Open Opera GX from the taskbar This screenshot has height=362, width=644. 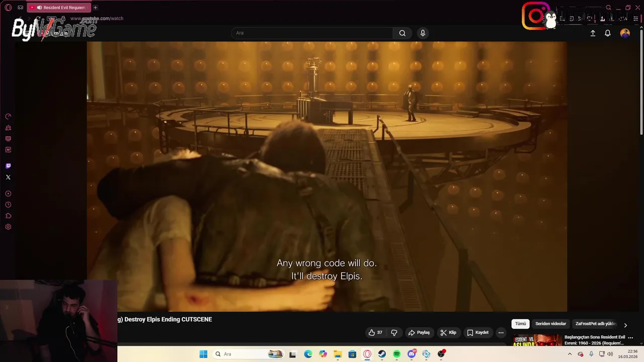tap(367, 354)
